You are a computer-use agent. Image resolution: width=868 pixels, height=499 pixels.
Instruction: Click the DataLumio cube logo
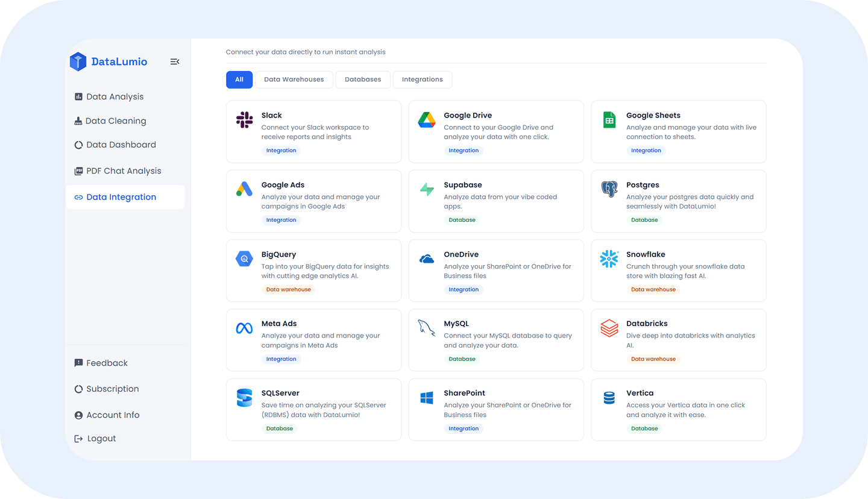(78, 61)
